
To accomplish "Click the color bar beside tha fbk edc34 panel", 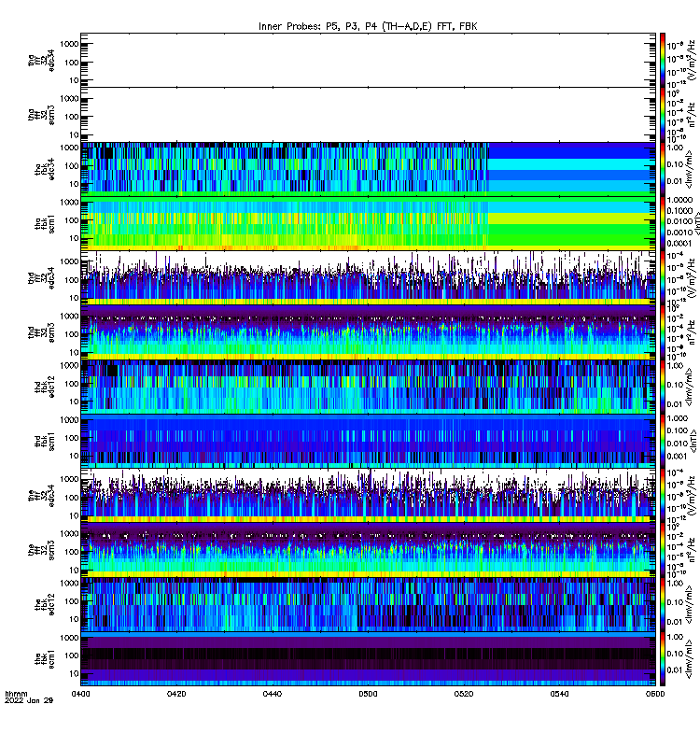I will coord(663,169).
